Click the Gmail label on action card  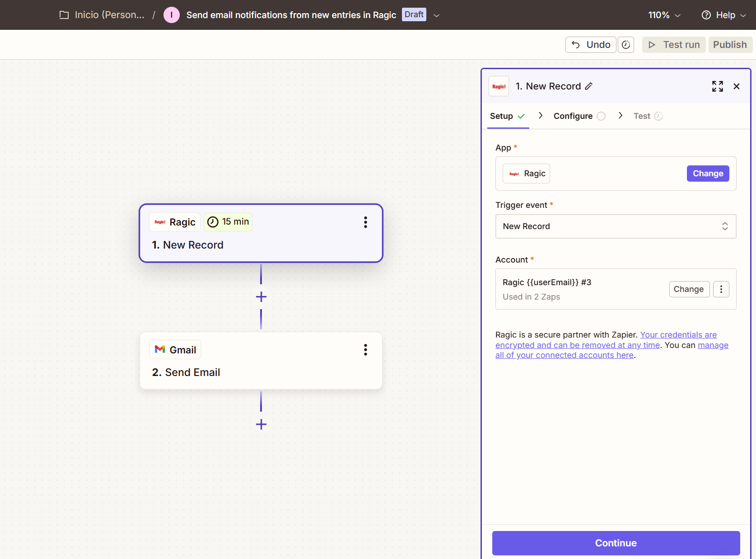[x=175, y=350]
